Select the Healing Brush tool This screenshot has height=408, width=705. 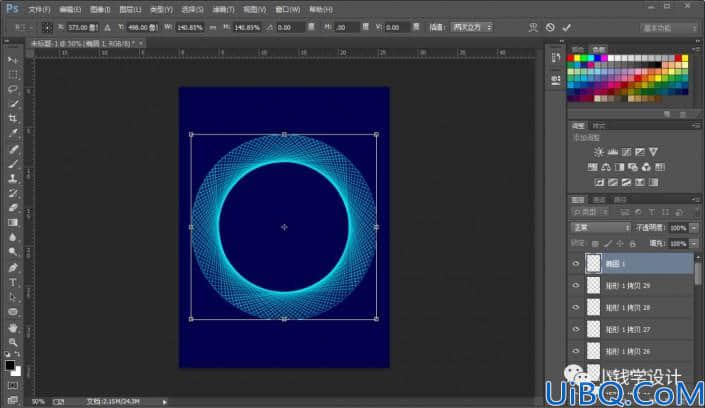coord(13,149)
